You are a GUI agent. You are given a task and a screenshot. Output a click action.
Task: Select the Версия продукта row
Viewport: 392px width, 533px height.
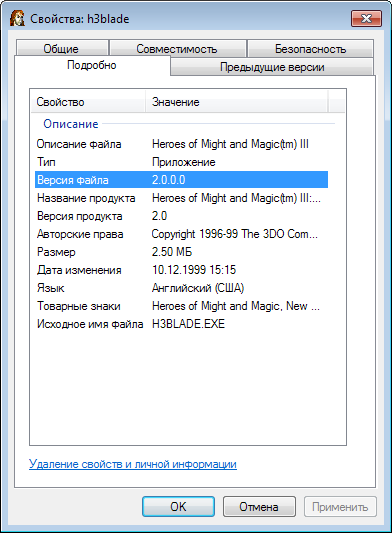182,216
